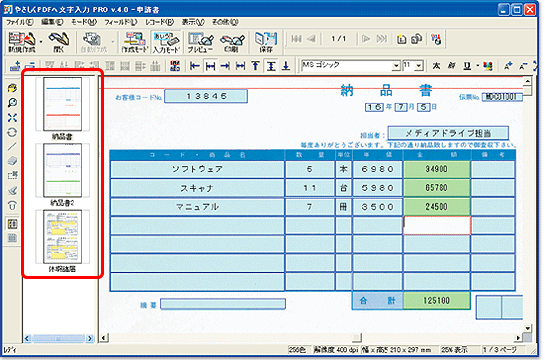The height and width of the screenshot is (360, 545).
Task: Toggle italic text formatting
Action: (x=452, y=66)
